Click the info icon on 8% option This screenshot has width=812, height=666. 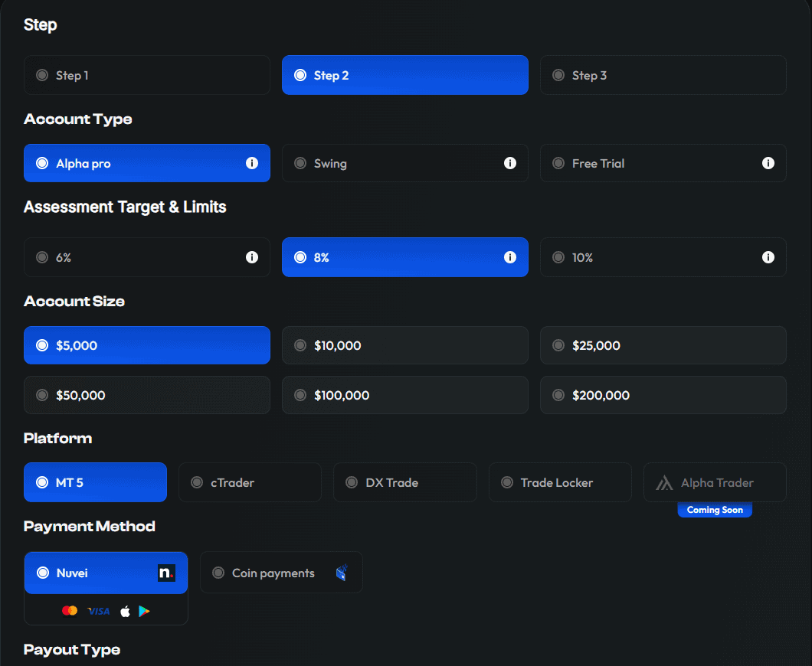[509, 257]
